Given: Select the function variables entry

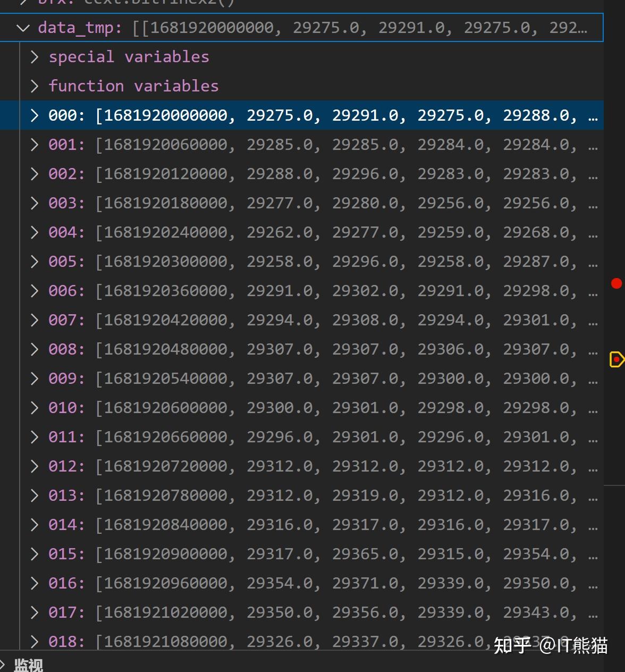Looking at the screenshot, I should coord(133,86).
